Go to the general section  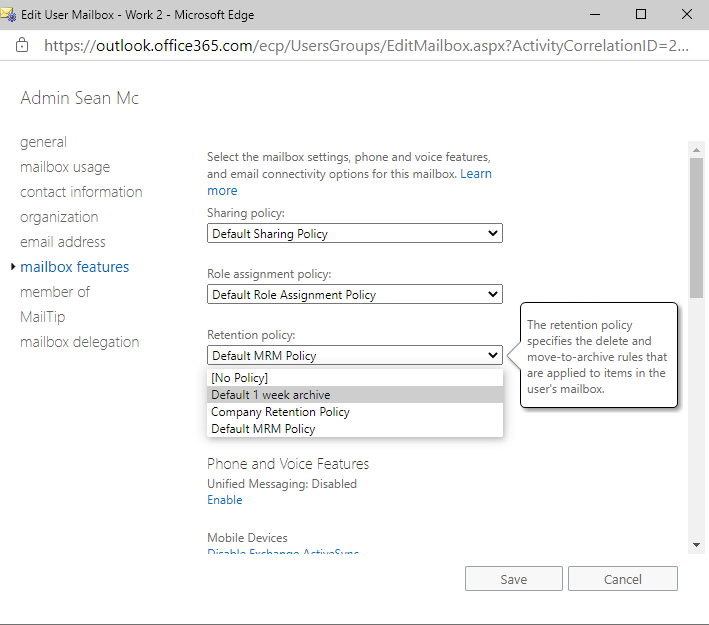tap(44, 142)
